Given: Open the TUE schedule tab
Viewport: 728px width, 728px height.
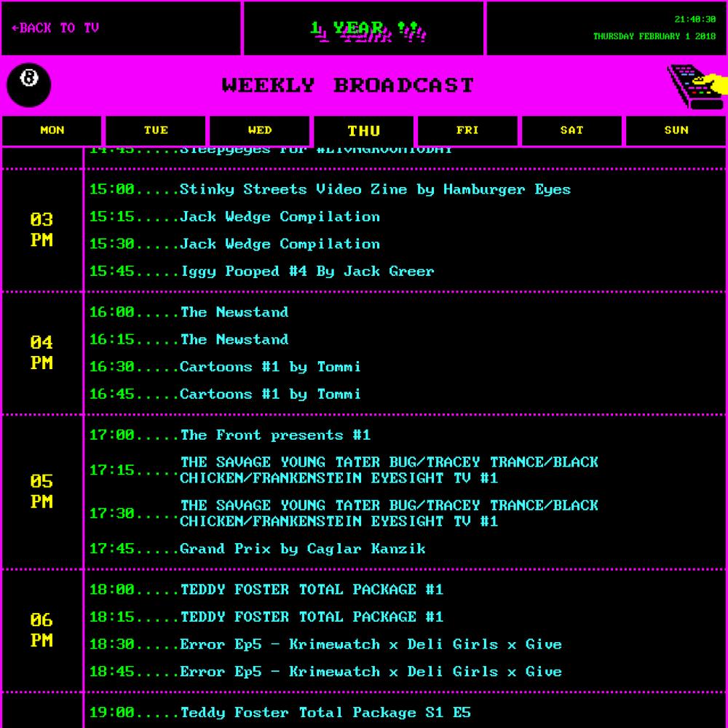Looking at the screenshot, I should click(156, 130).
